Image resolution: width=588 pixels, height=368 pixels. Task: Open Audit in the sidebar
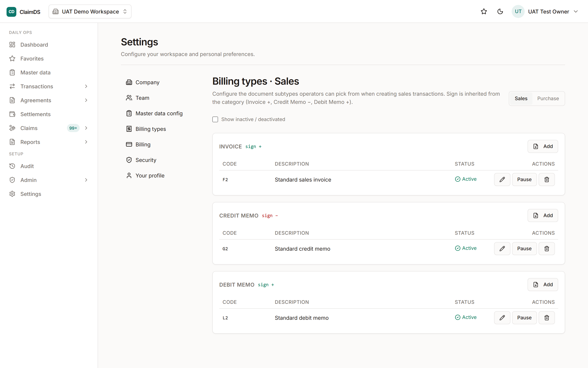click(49, 166)
